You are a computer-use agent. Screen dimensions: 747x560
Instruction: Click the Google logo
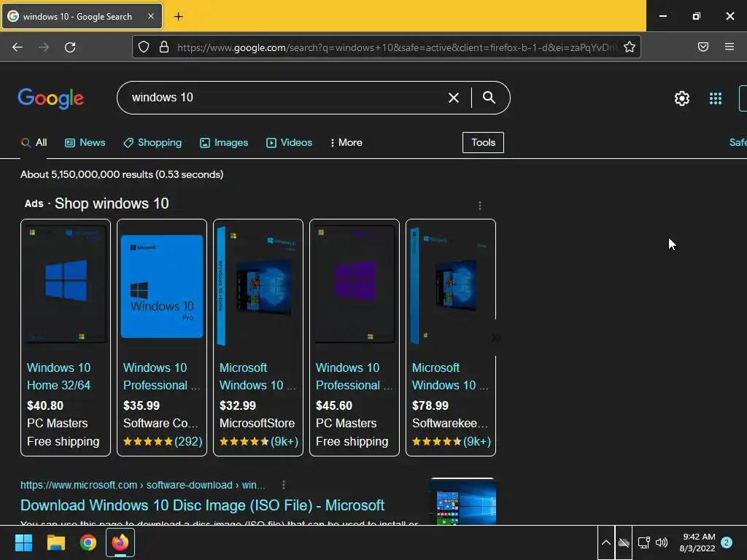tap(51, 98)
